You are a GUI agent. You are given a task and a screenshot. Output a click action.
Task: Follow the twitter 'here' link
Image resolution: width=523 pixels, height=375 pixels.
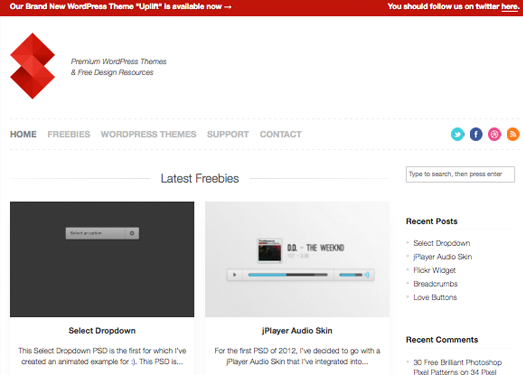[509, 7]
